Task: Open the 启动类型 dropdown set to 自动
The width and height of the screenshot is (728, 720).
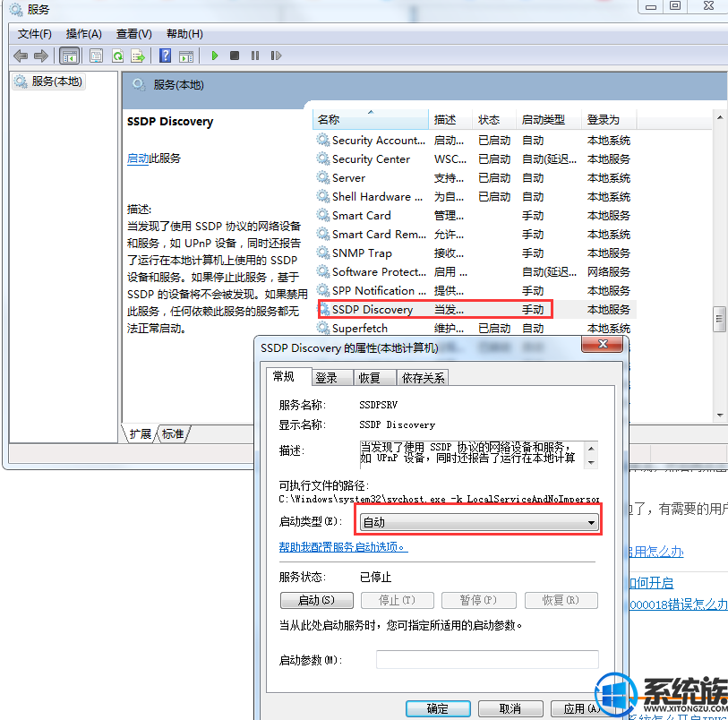Action: 478,522
